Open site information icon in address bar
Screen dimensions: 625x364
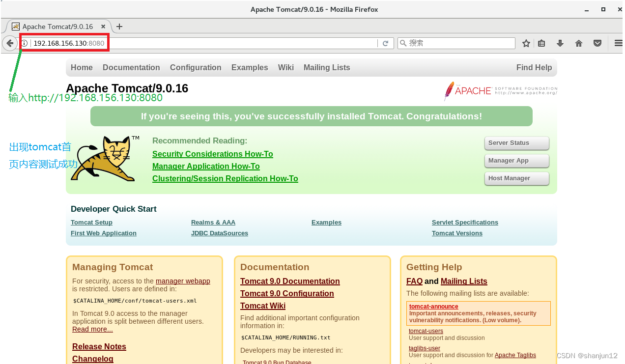[x=25, y=43]
